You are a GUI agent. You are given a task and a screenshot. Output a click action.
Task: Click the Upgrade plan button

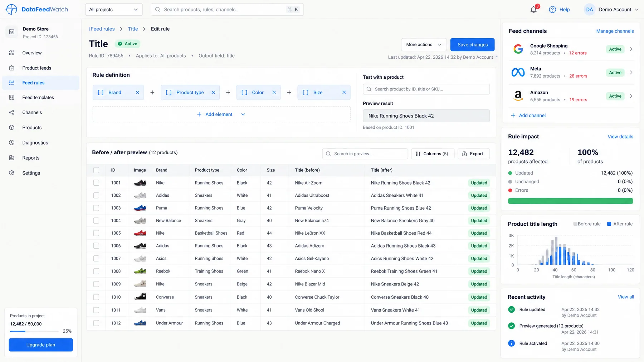[x=41, y=345]
